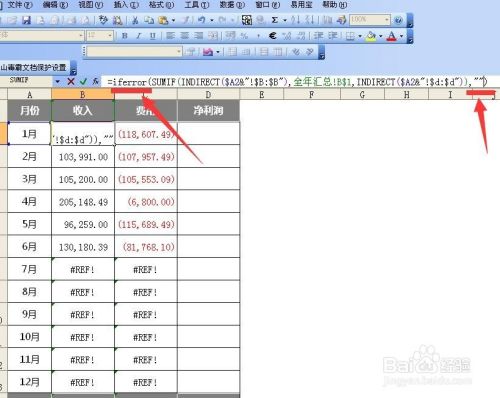Open the 帮助 (Help) menu
Viewport: 500px width, 398px height.
pos(334,5)
